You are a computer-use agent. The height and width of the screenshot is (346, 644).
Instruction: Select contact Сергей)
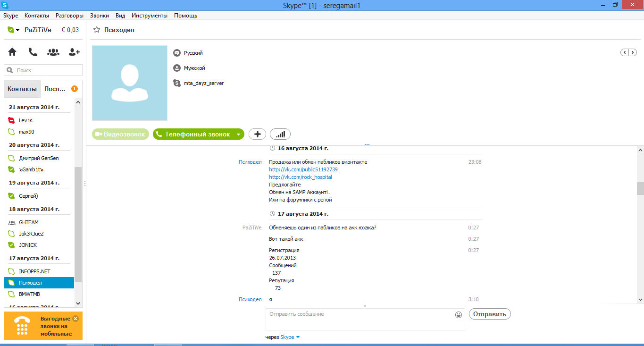click(x=39, y=196)
